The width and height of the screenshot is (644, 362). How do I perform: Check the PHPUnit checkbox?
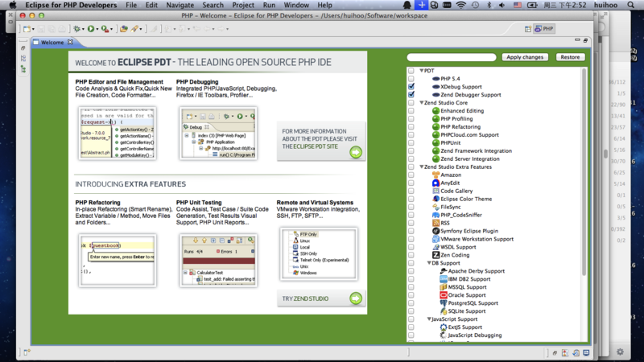411,143
